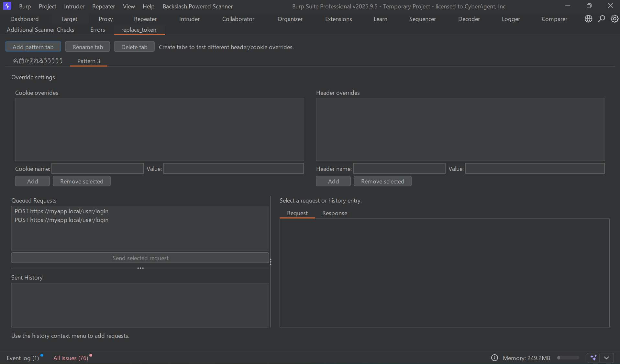The width and height of the screenshot is (620, 364).
Task: Click Add under Header overrides
Action: pos(333,181)
